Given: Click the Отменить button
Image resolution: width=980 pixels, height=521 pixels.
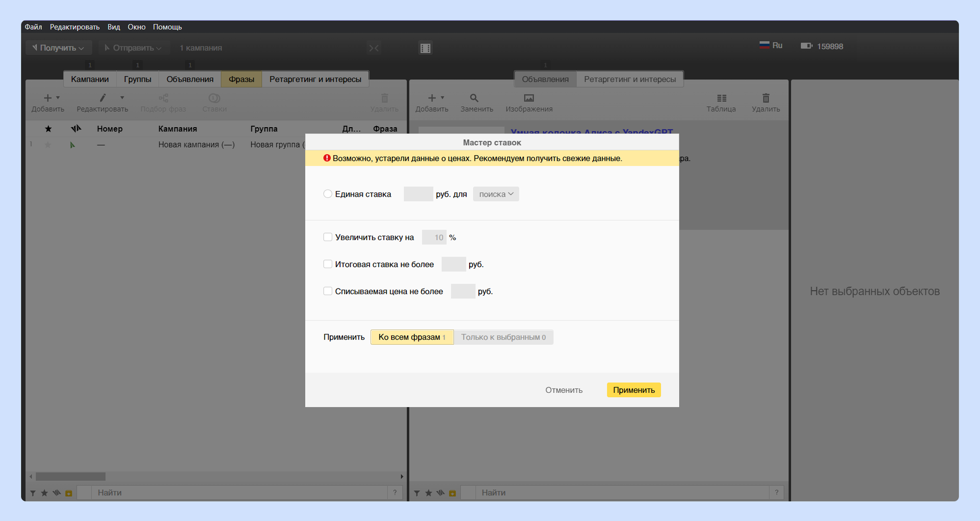Looking at the screenshot, I should [x=563, y=390].
